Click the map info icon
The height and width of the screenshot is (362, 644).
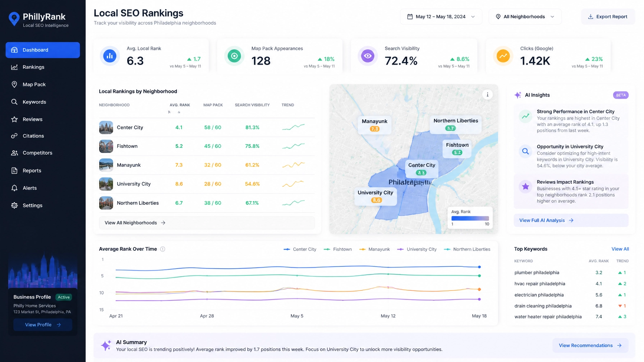coord(487,94)
